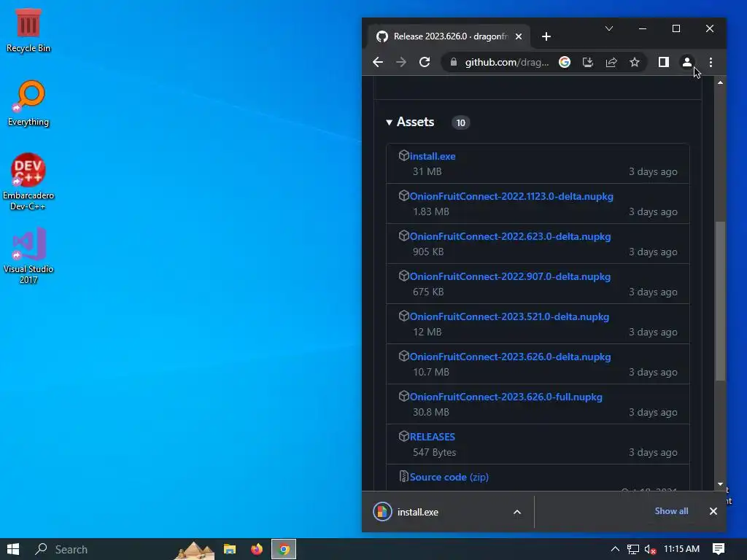Open the Google icon in address bar
Screen dimensions: 747x560
coord(565,63)
